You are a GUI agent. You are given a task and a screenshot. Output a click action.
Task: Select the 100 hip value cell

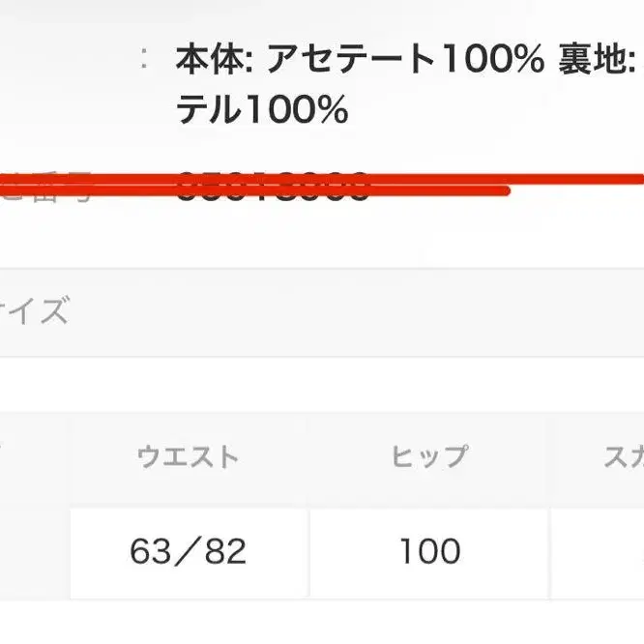click(429, 552)
